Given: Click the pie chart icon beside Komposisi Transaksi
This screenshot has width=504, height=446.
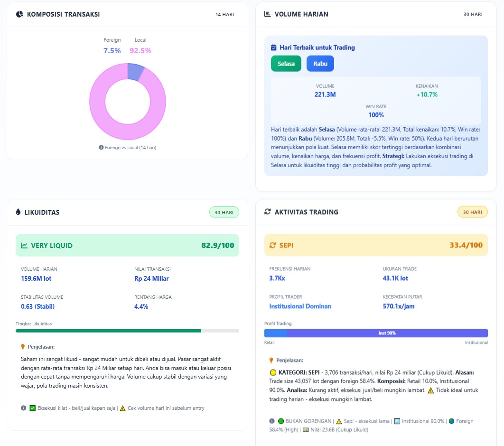Looking at the screenshot, I should [x=19, y=14].
